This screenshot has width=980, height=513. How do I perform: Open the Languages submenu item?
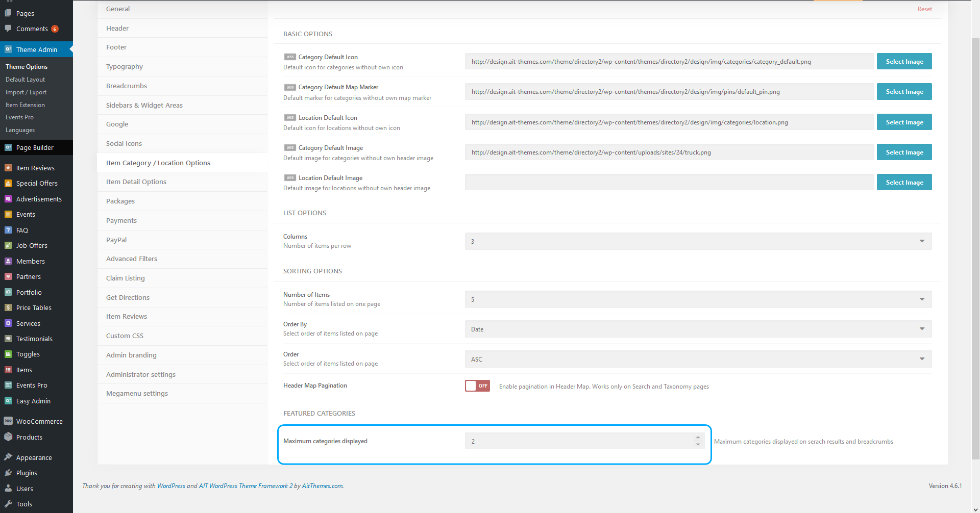pos(20,130)
